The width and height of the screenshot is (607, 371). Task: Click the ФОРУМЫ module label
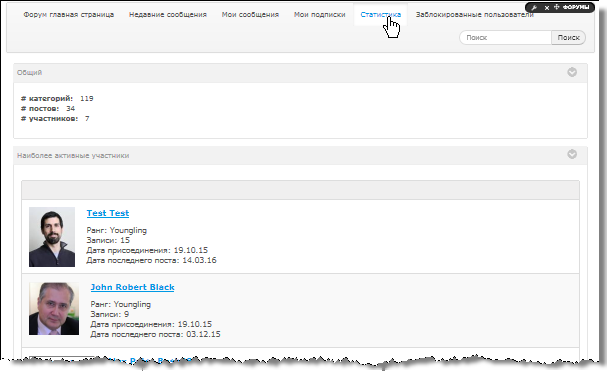coord(576,7)
